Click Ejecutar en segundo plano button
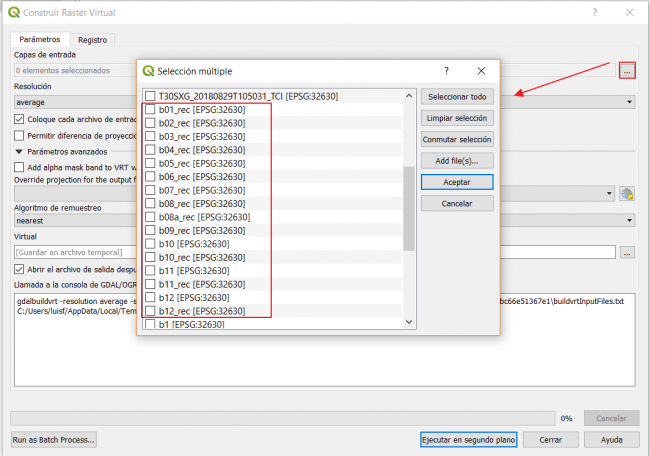Screen dimensions: 650x456 [468, 440]
